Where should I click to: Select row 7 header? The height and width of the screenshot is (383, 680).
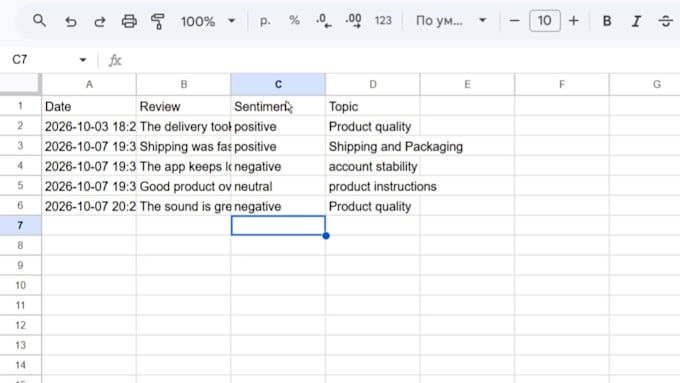pos(20,226)
